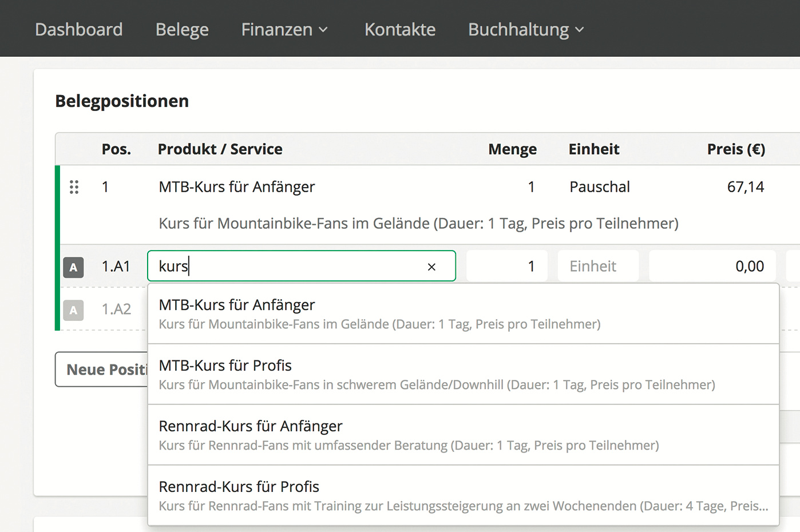Edit the price field showing 0,00
800x532 pixels.
coord(712,267)
